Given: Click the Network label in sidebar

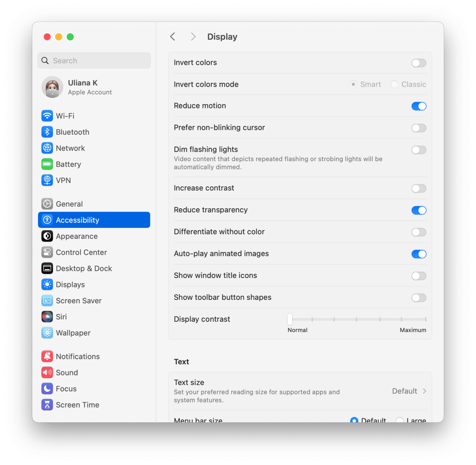Looking at the screenshot, I should tap(70, 148).
